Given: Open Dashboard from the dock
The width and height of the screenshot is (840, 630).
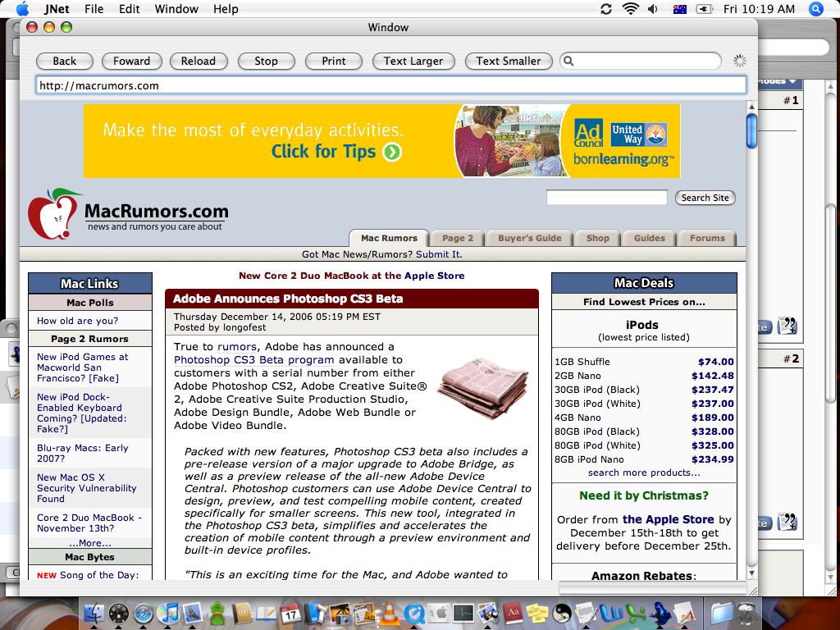Looking at the screenshot, I should tap(119, 614).
